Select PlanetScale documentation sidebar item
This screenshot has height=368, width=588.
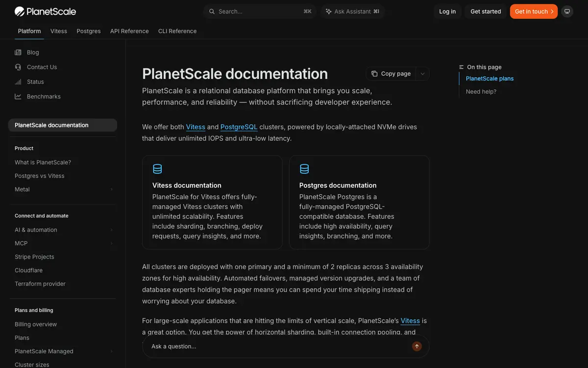click(x=63, y=125)
